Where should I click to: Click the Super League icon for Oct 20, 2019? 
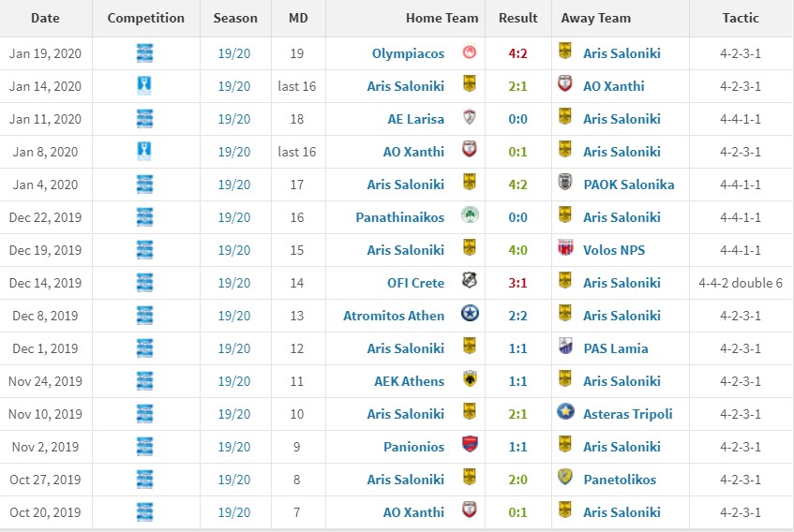(x=144, y=511)
